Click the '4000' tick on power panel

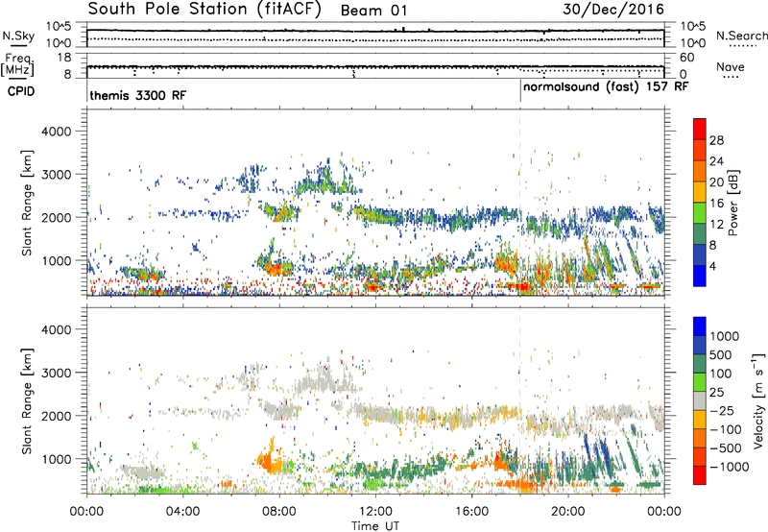[57, 132]
